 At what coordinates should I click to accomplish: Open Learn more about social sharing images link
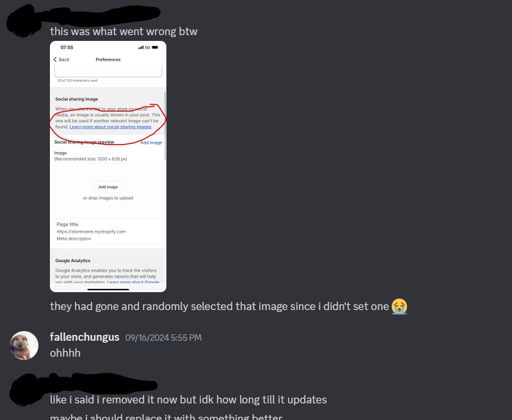click(110, 127)
